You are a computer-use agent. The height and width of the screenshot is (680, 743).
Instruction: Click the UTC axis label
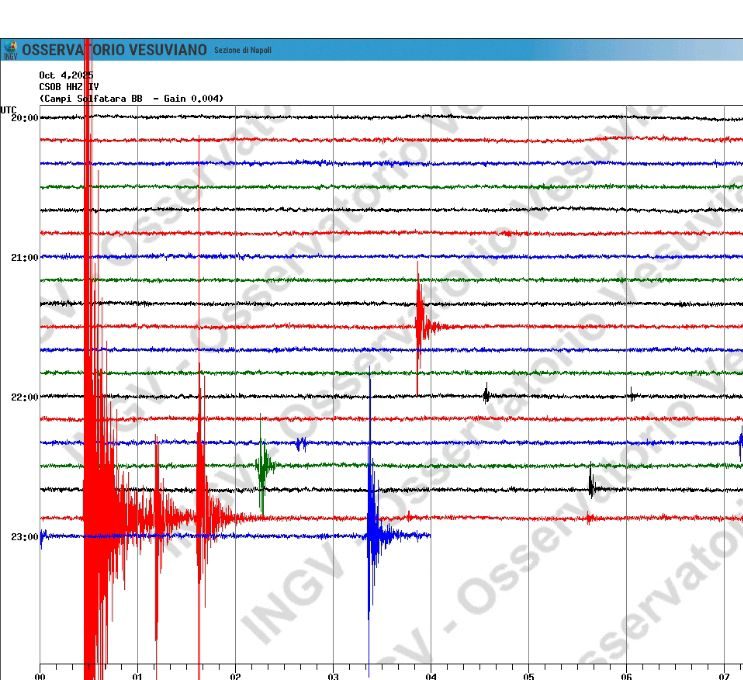coord(8,108)
